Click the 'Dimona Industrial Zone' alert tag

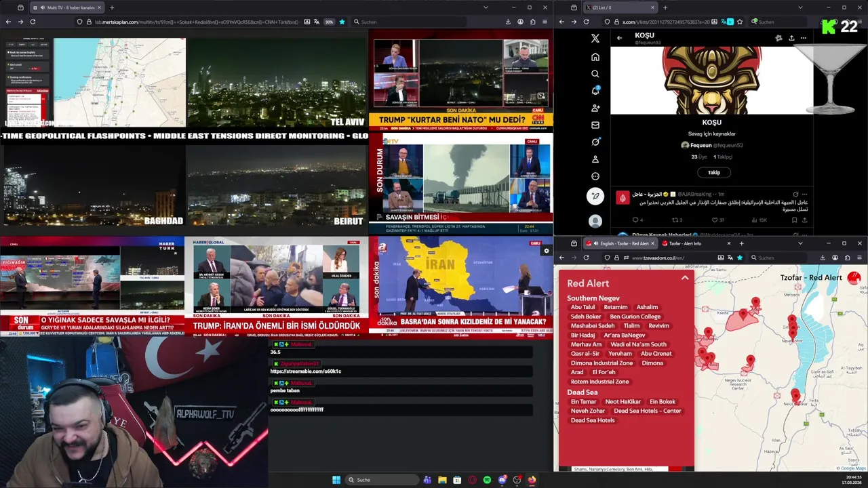(602, 363)
